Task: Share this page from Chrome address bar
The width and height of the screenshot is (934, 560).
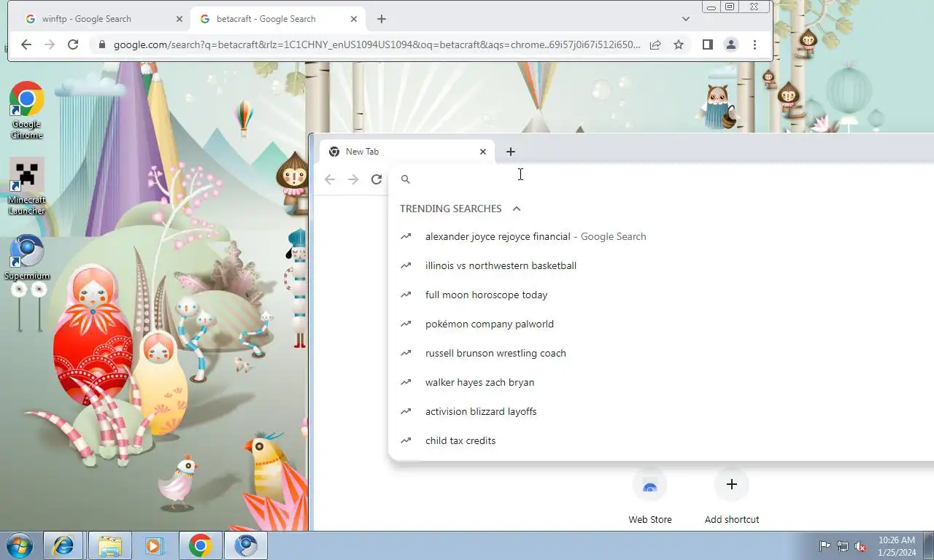Action: (655, 44)
